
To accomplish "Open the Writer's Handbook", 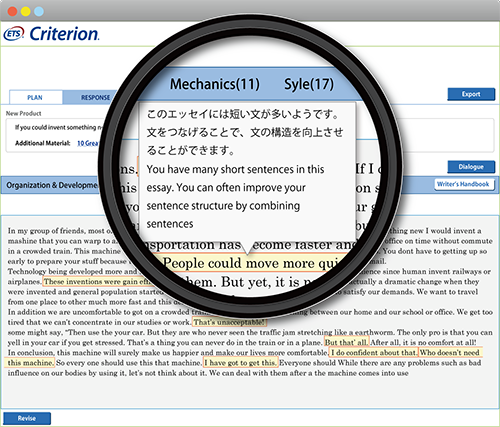I will (x=463, y=184).
